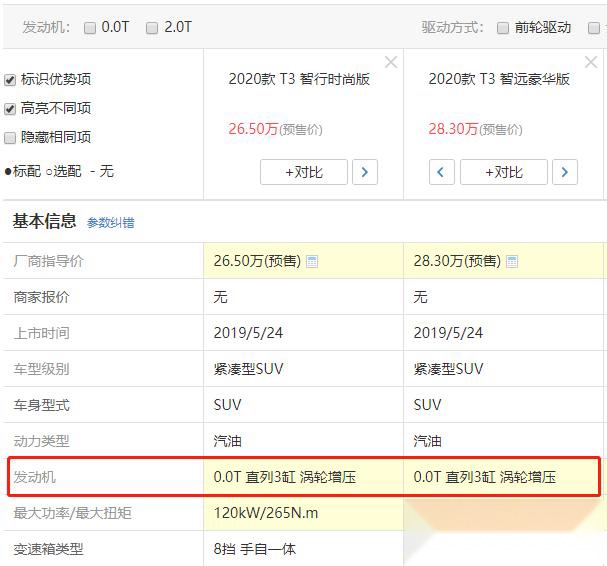
Task: Open calculator icon beside 26.50万(预售)
Action: 312,262
